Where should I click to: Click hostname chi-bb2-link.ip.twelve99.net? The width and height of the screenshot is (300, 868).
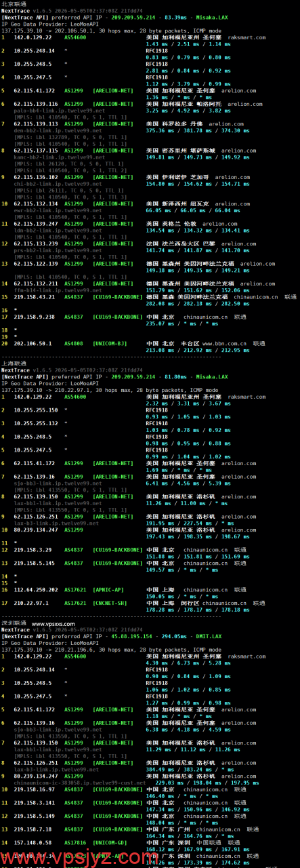(x=58, y=184)
